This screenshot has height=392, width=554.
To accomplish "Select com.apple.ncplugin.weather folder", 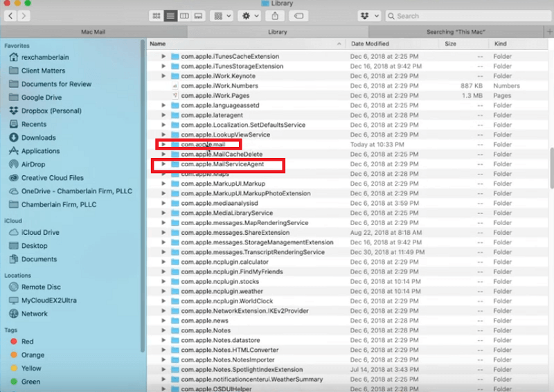I will (348, 292).
